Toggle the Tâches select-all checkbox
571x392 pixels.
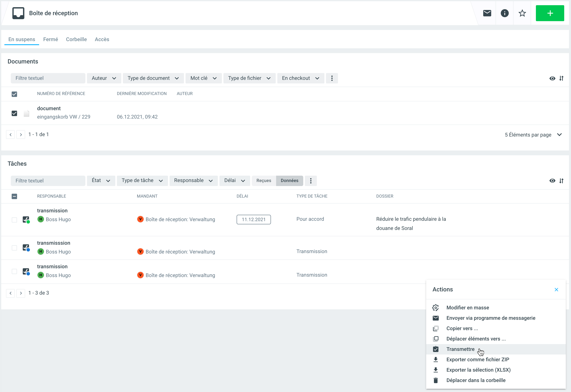coord(14,196)
